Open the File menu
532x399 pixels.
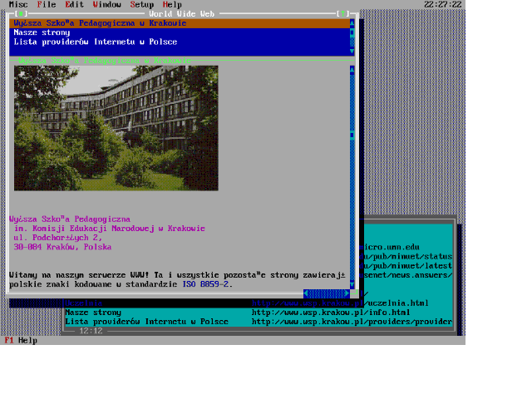pyautogui.click(x=47, y=4)
